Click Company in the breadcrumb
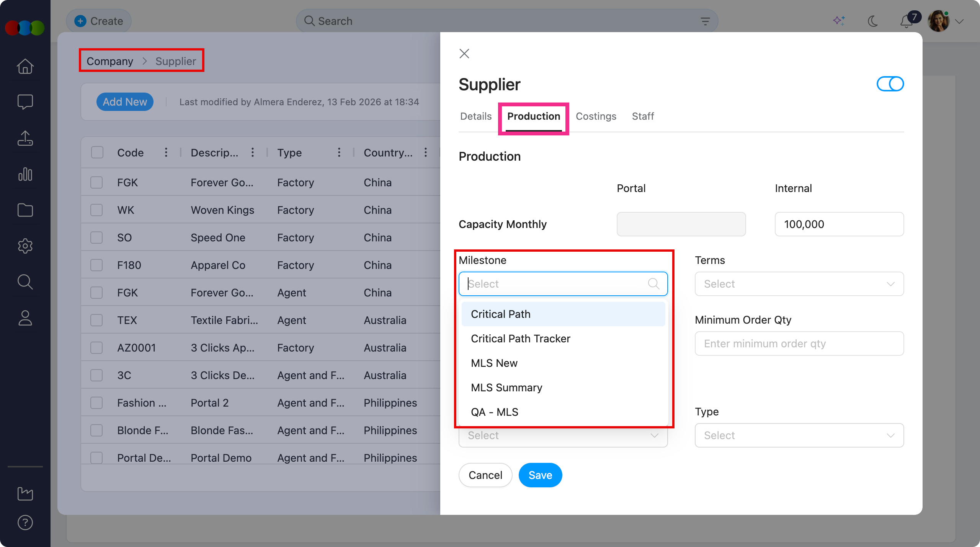This screenshot has width=980, height=547. 110,61
